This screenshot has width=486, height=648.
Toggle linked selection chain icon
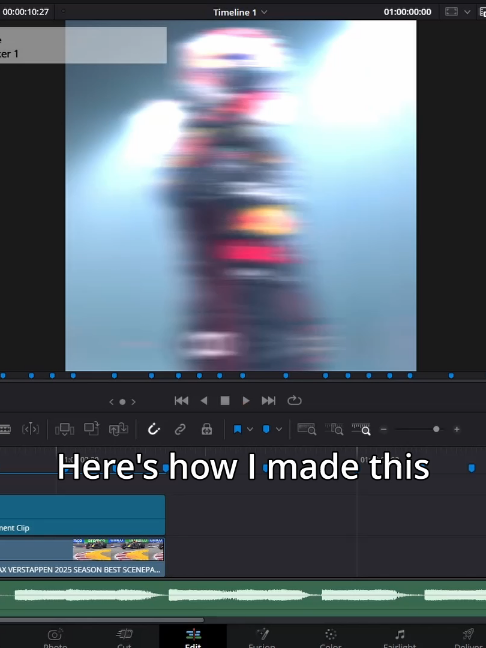(180, 429)
